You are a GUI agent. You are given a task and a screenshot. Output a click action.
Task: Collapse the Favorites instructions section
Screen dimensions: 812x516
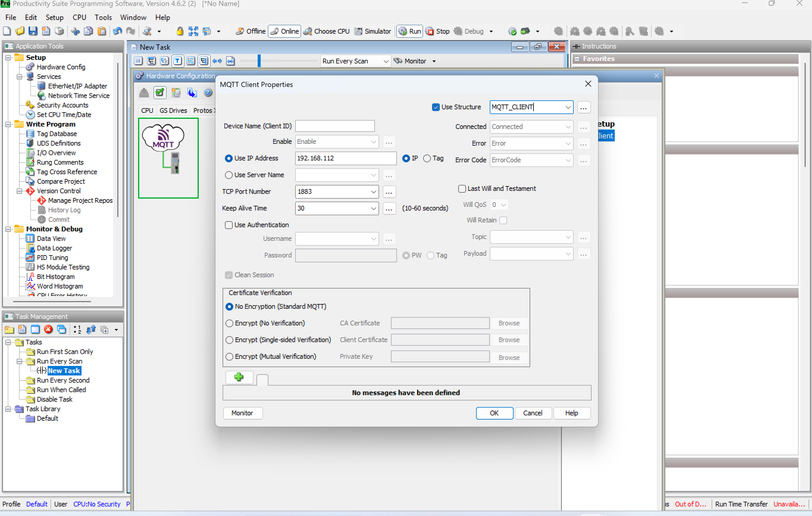point(577,59)
